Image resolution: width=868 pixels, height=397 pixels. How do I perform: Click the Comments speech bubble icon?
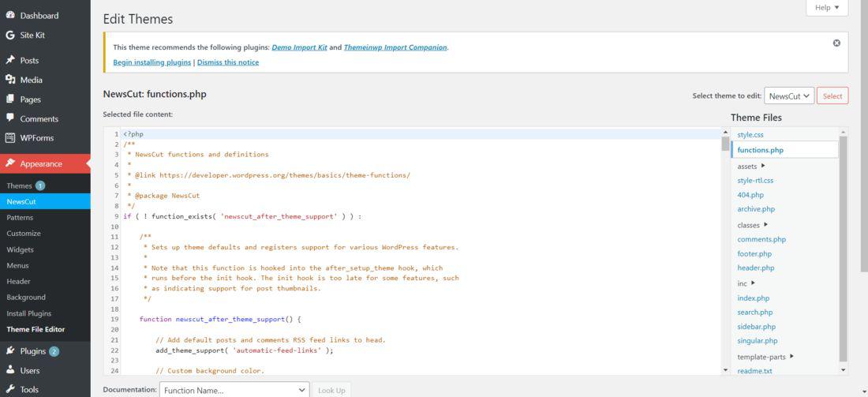pos(10,118)
